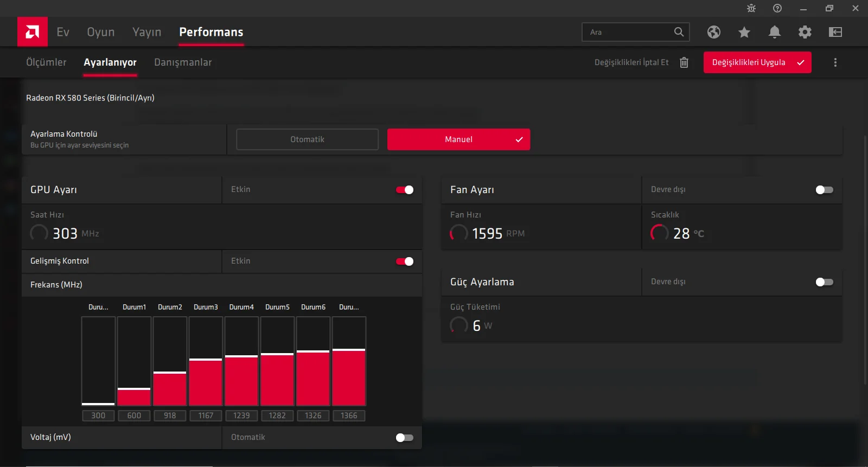Click the Durum2 frequency slider bar
The height and width of the screenshot is (467, 868).
pos(170,361)
